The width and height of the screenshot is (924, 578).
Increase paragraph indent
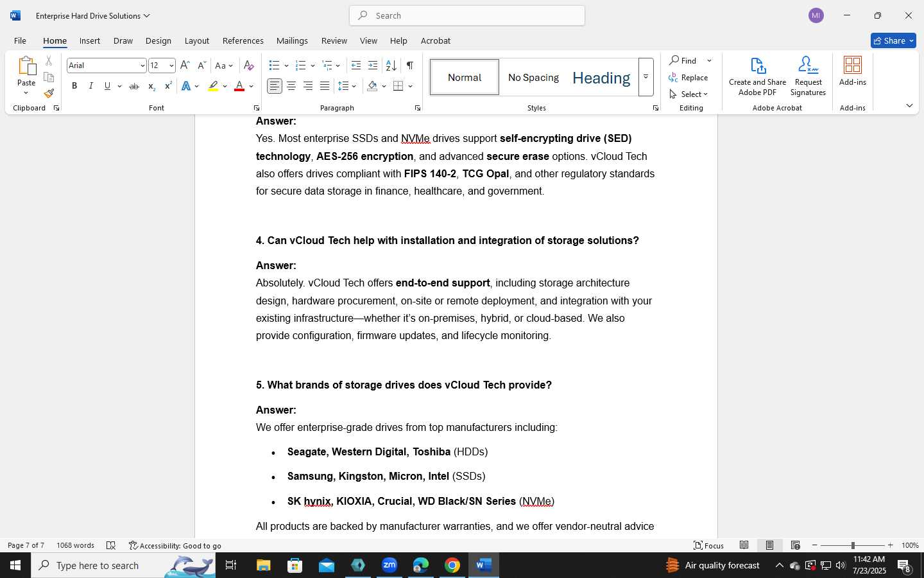click(373, 66)
